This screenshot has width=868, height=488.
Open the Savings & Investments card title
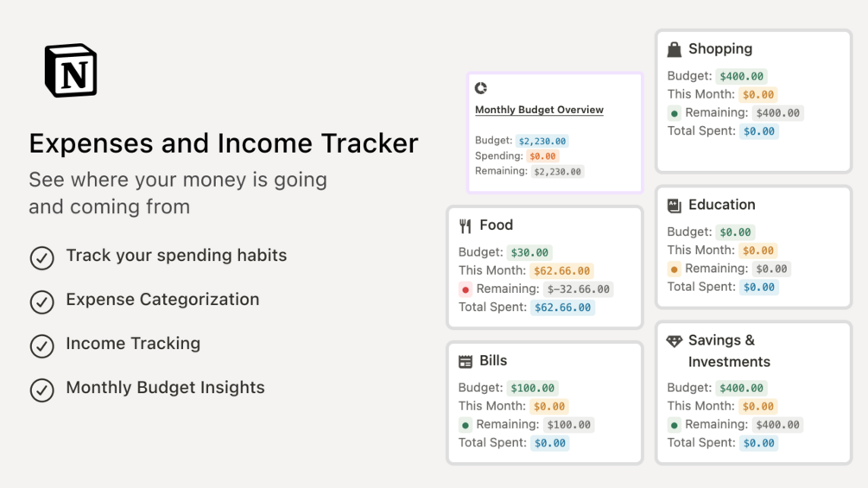tap(721, 340)
